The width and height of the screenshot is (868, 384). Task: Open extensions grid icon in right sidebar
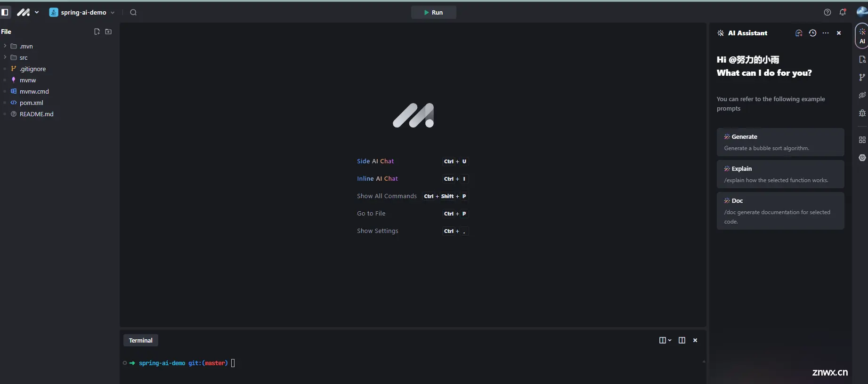click(862, 140)
